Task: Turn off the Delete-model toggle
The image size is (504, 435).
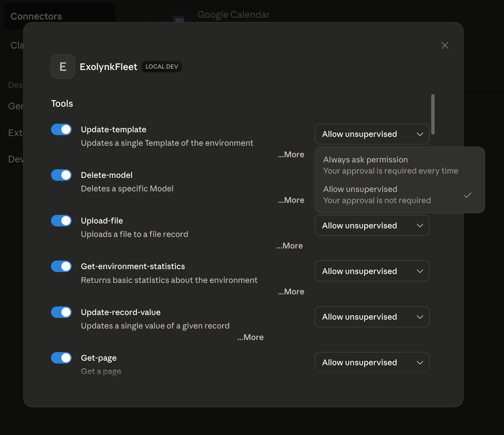Action: [x=61, y=175]
